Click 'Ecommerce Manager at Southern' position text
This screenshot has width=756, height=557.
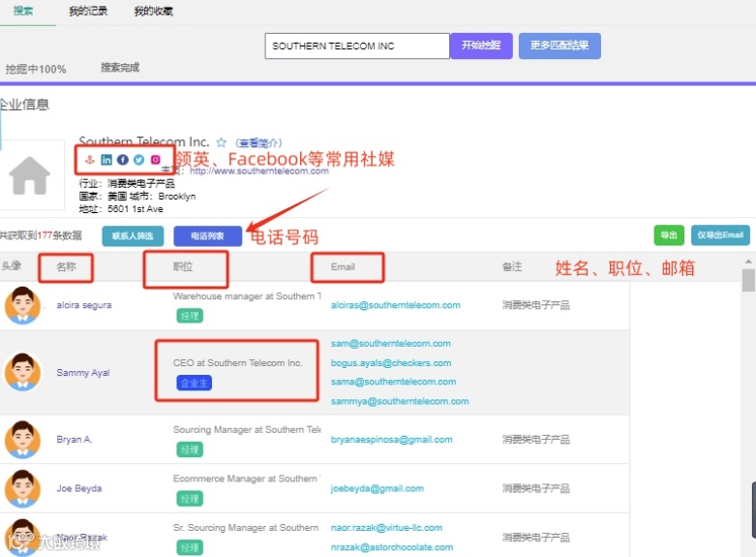click(247, 479)
